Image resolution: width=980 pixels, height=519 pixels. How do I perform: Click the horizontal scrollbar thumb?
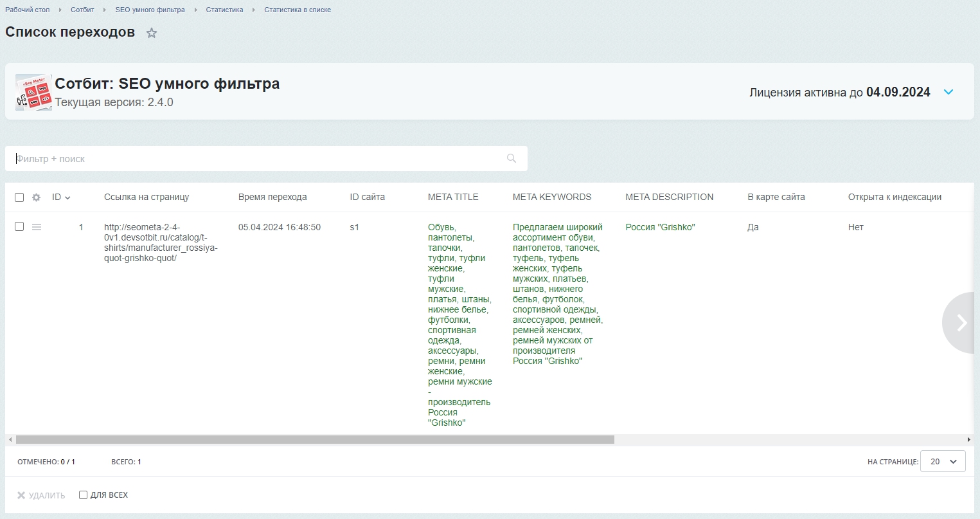pos(315,440)
